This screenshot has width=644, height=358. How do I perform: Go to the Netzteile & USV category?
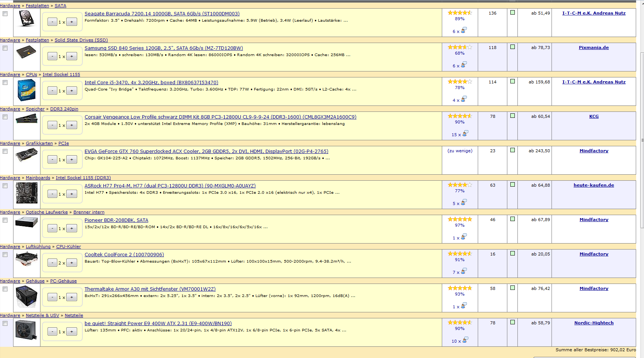[42, 315]
